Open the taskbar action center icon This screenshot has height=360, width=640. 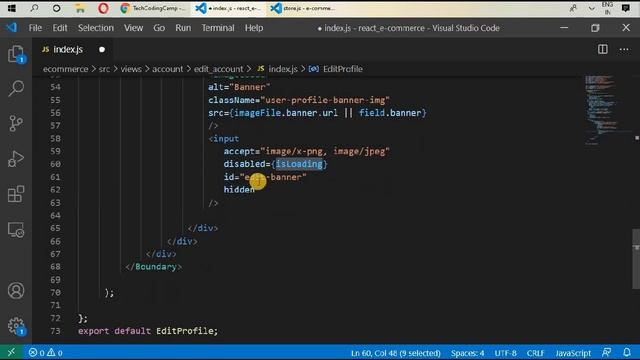[626, 8]
